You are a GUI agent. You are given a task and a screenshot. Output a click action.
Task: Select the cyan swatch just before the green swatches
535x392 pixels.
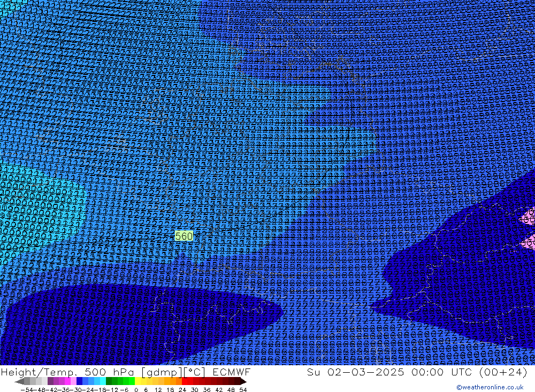tap(103, 381)
